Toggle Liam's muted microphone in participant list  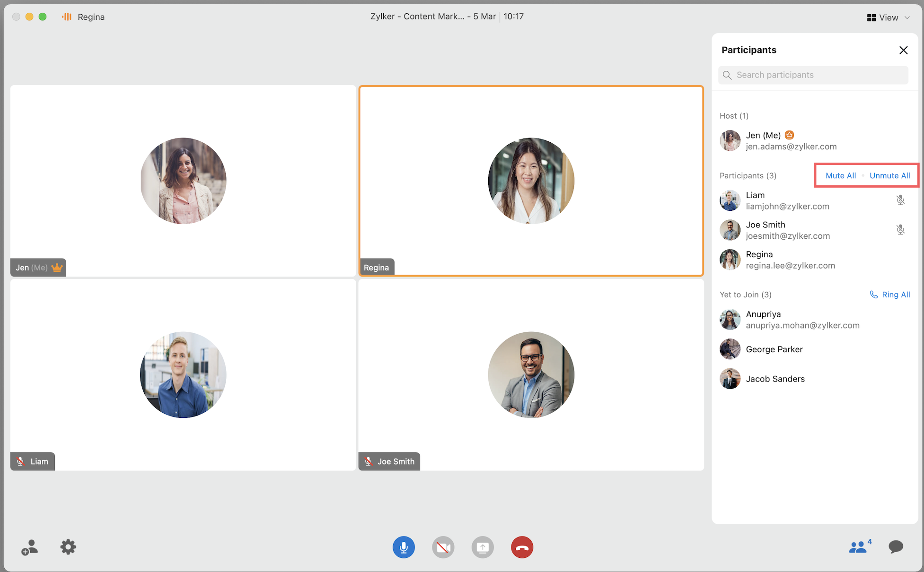point(900,200)
